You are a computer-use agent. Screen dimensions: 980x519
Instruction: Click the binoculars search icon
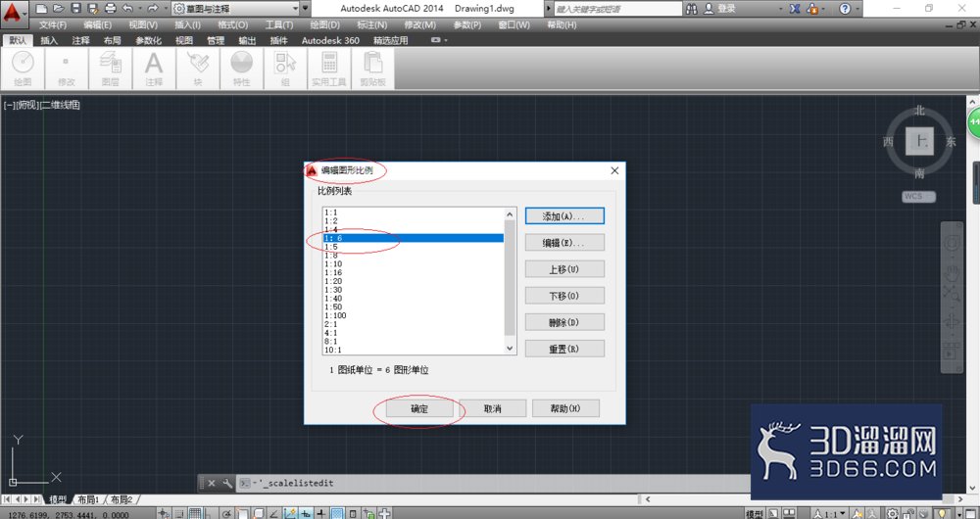point(691,9)
